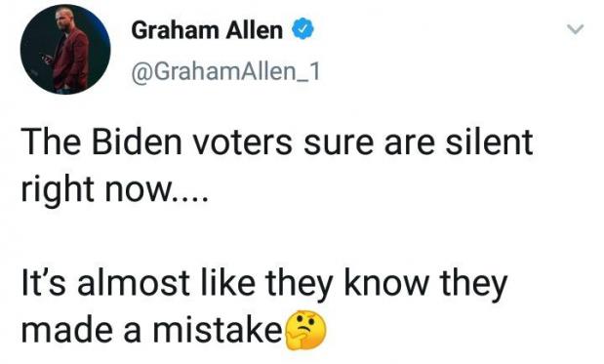This screenshot has height=364, width=604.
Task: Click the Graham Allen display name
Action: 207,30
